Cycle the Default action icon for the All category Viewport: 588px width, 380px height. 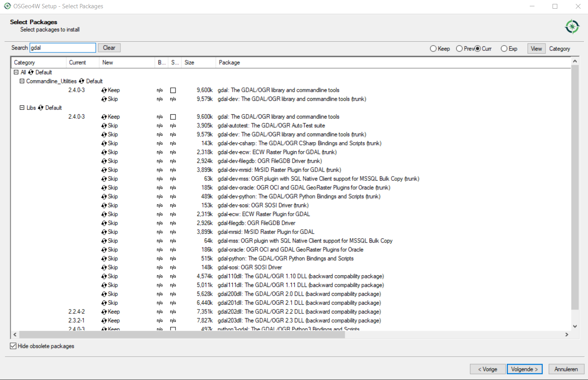31,72
